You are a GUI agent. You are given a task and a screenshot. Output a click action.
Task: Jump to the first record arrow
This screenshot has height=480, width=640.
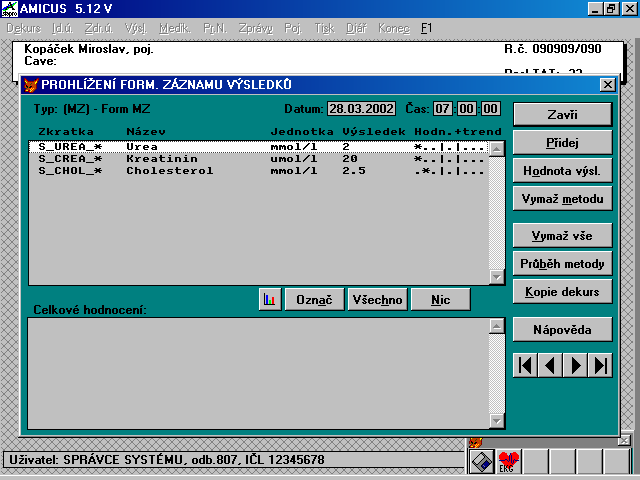coord(525,365)
